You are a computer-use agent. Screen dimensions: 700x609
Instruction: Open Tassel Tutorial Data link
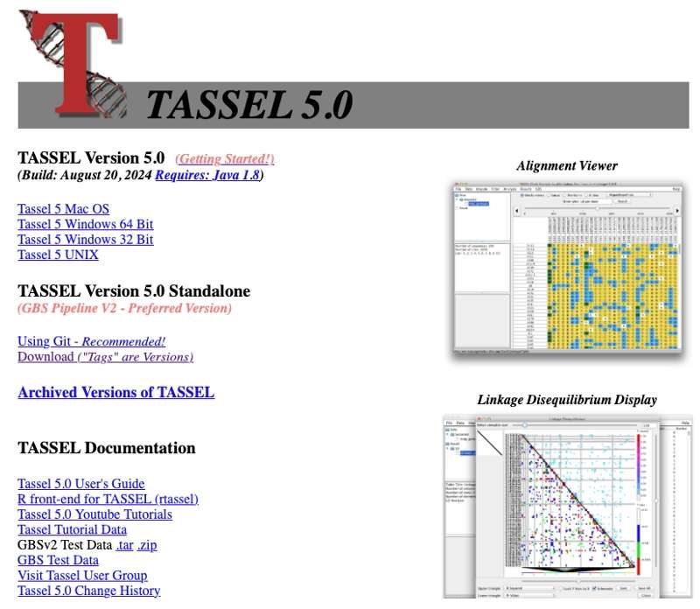(73, 529)
